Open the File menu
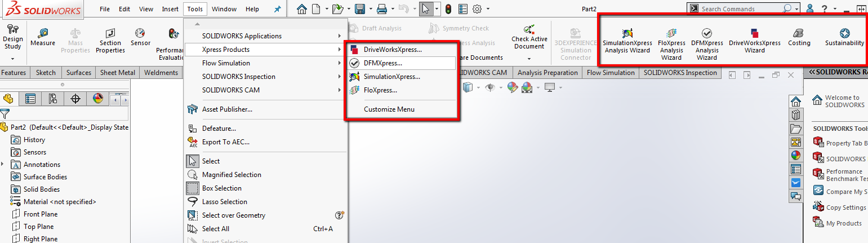 [105, 9]
